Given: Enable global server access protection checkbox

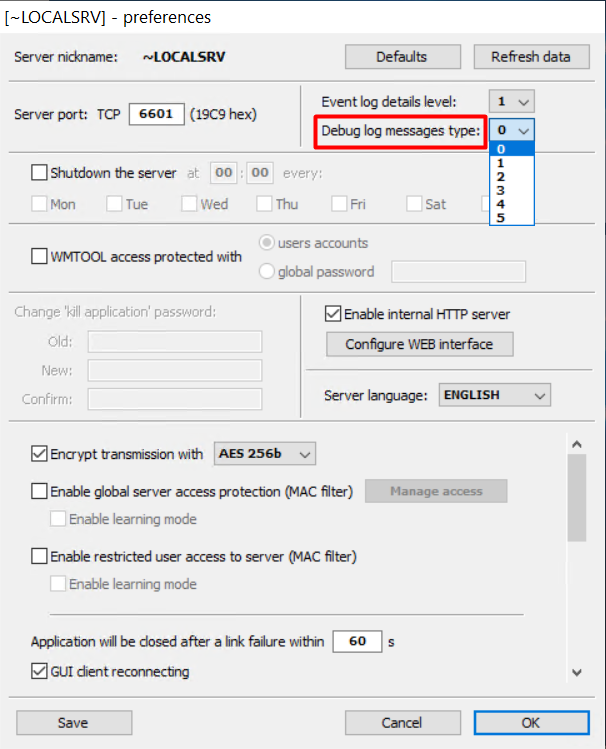Looking at the screenshot, I should pos(40,491).
